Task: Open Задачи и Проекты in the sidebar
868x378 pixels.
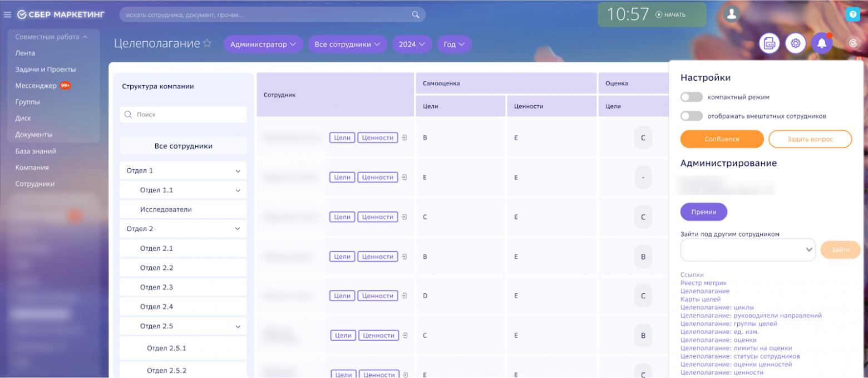Action: pyautogui.click(x=46, y=70)
